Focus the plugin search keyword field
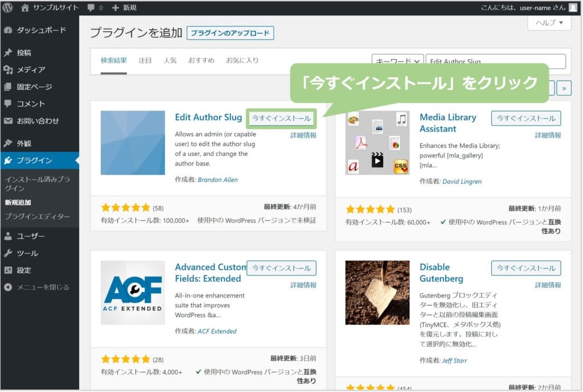The width and height of the screenshot is (583, 392). [496, 61]
